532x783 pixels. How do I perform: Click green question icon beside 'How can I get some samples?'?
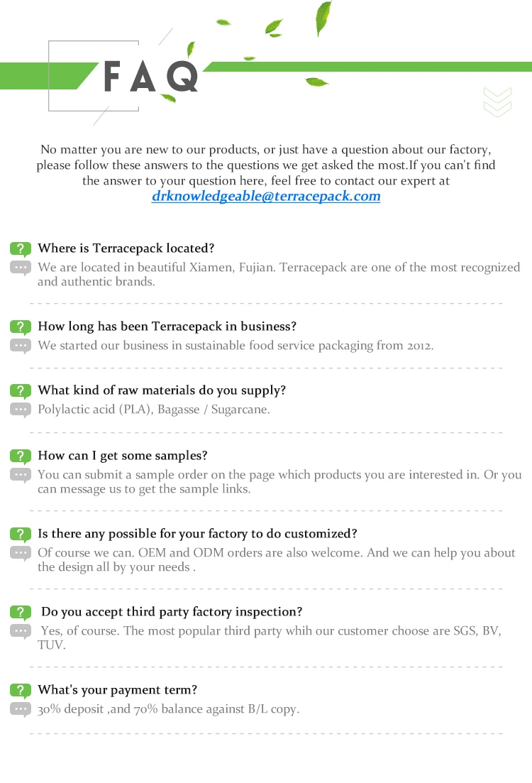[21, 456]
